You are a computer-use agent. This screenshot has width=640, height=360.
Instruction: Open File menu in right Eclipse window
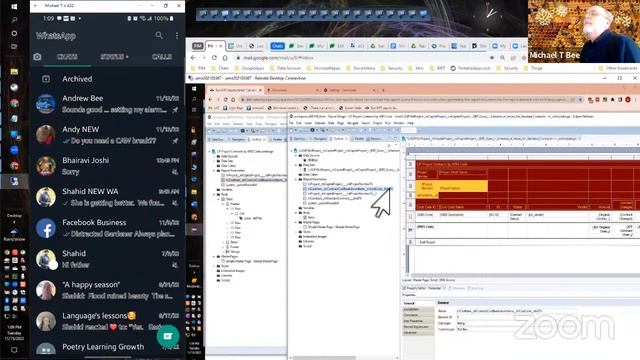tap(291, 123)
